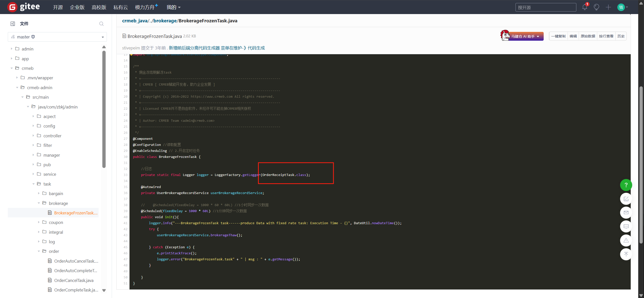This screenshot has height=298, width=644.
Task: Open the notifications bell icon
Action: (585, 7)
